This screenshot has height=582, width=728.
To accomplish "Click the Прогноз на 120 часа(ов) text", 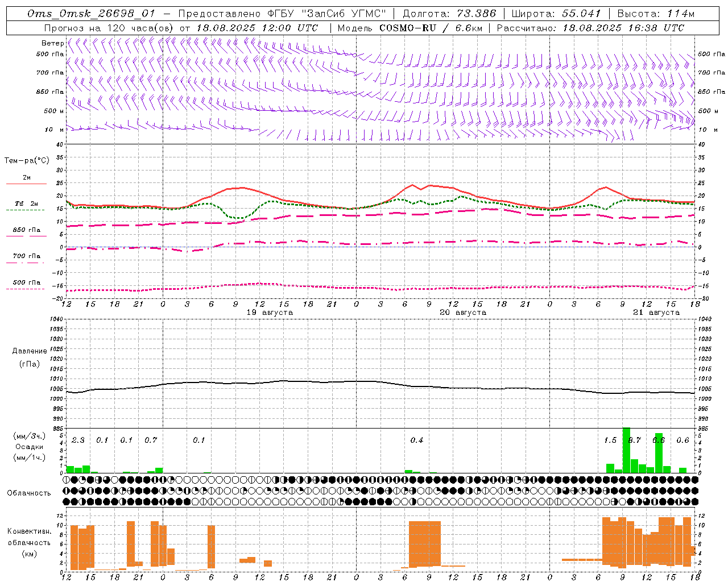I will click(x=109, y=28).
